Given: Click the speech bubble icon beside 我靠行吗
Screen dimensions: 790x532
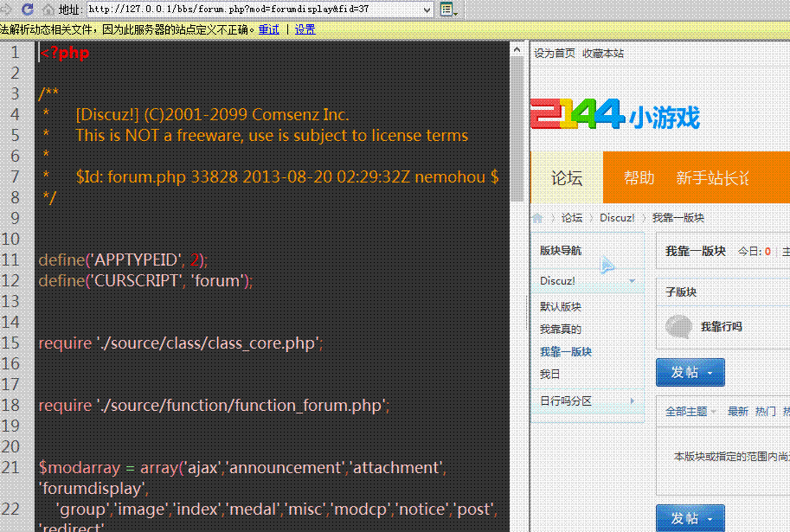Looking at the screenshot, I should point(678,326).
